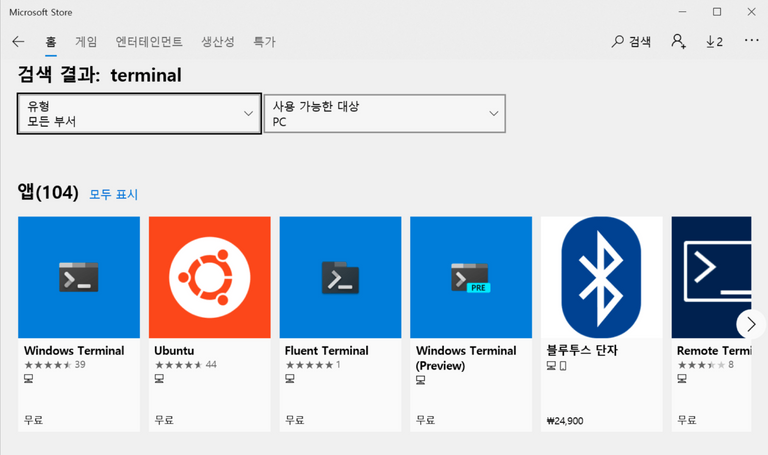The height and width of the screenshot is (455, 768).
Task: Expand the 유형 filter dropdown
Action: (x=139, y=114)
